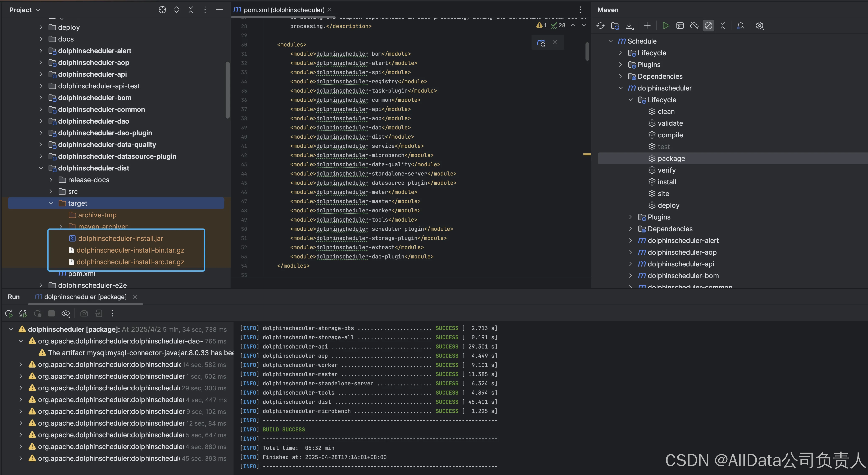Hide the Project tool window
Image resolution: width=868 pixels, height=475 pixels.
point(219,10)
